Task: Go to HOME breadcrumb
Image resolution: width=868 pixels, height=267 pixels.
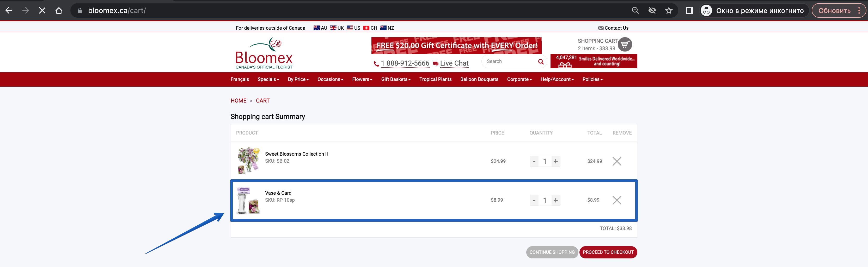Action: [238, 100]
